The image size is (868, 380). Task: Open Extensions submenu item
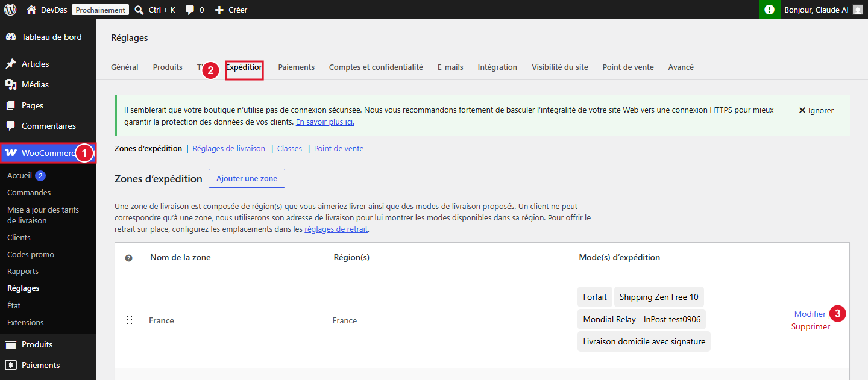(x=25, y=322)
